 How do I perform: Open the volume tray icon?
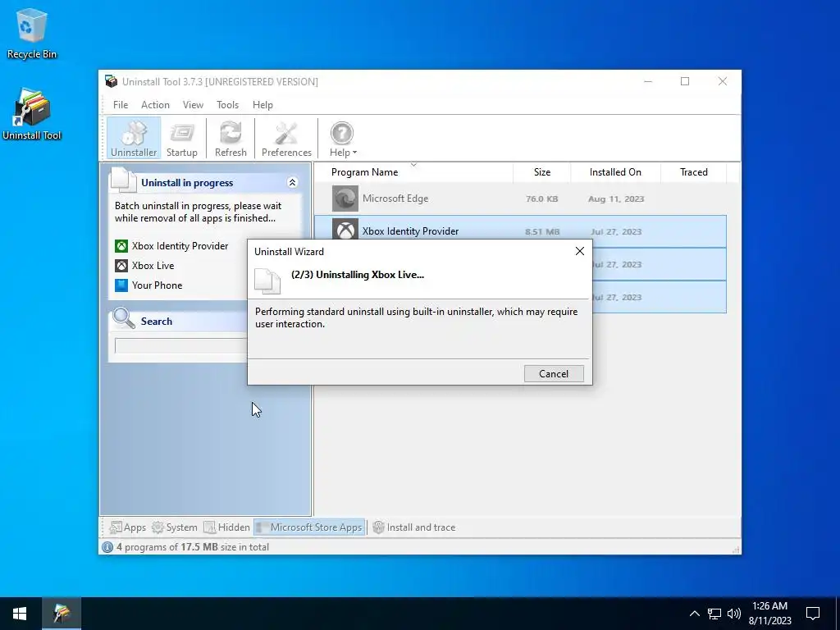pyautogui.click(x=734, y=614)
